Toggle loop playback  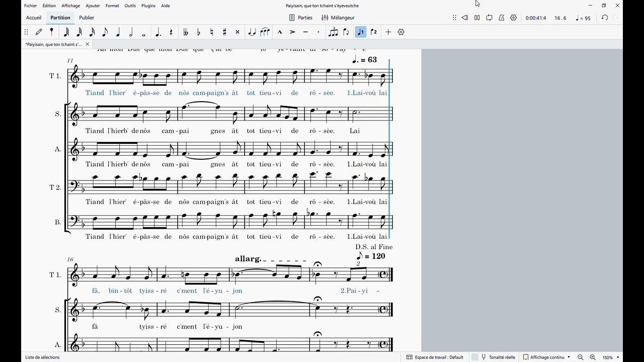point(489,18)
